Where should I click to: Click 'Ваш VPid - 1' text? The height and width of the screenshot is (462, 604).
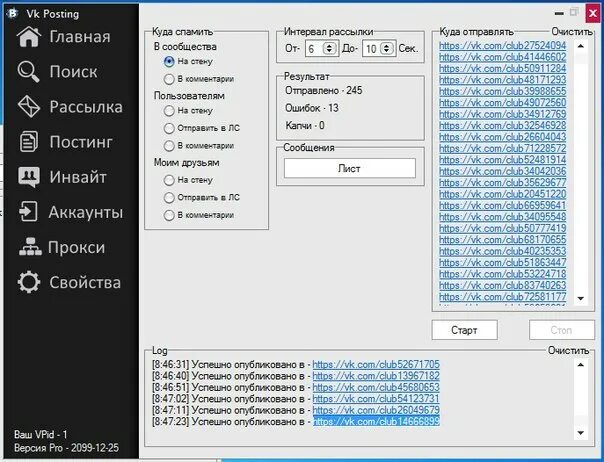[x=40, y=435]
